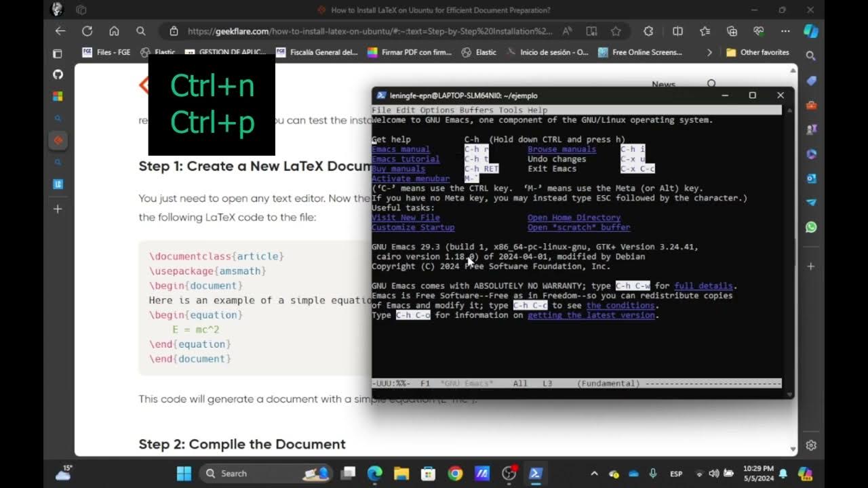Switch to the terminal taskbar icon
Viewport: 868px width, 488px height.
[x=536, y=474]
